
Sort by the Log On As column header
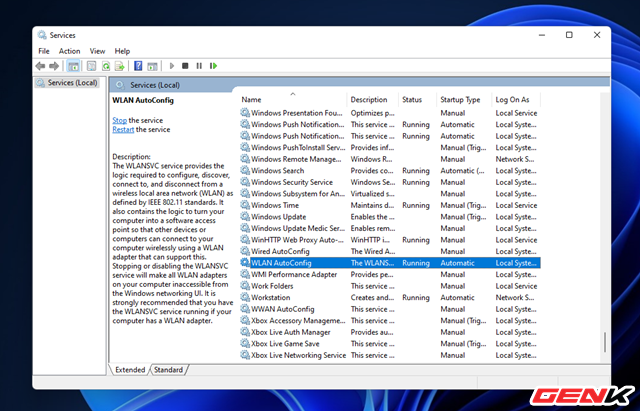[x=516, y=100]
